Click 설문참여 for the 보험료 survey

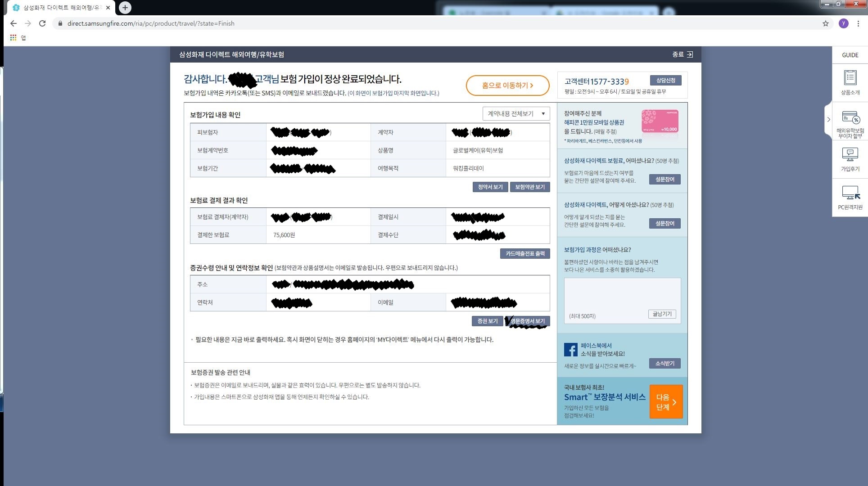click(x=665, y=180)
